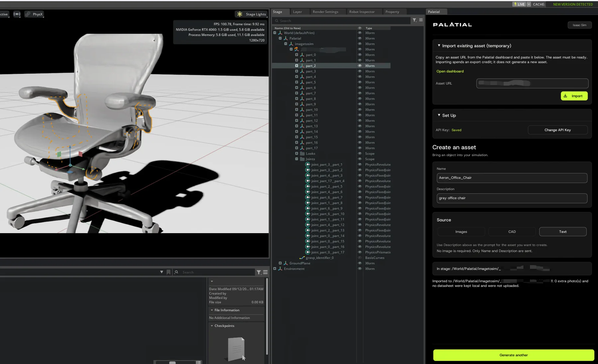Click the GroundPlane prim icon
Viewport: 598px width, 364px height.
coord(286,263)
